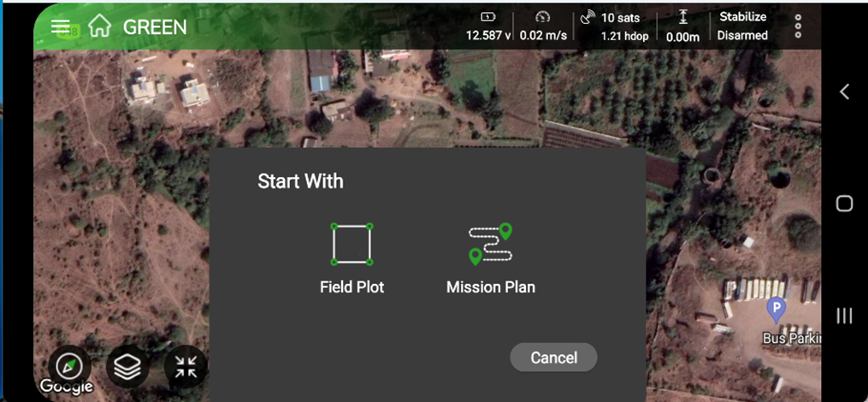This screenshot has height=402, width=868.
Task: Open Stabilize flight mode selector
Action: click(743, 17)
